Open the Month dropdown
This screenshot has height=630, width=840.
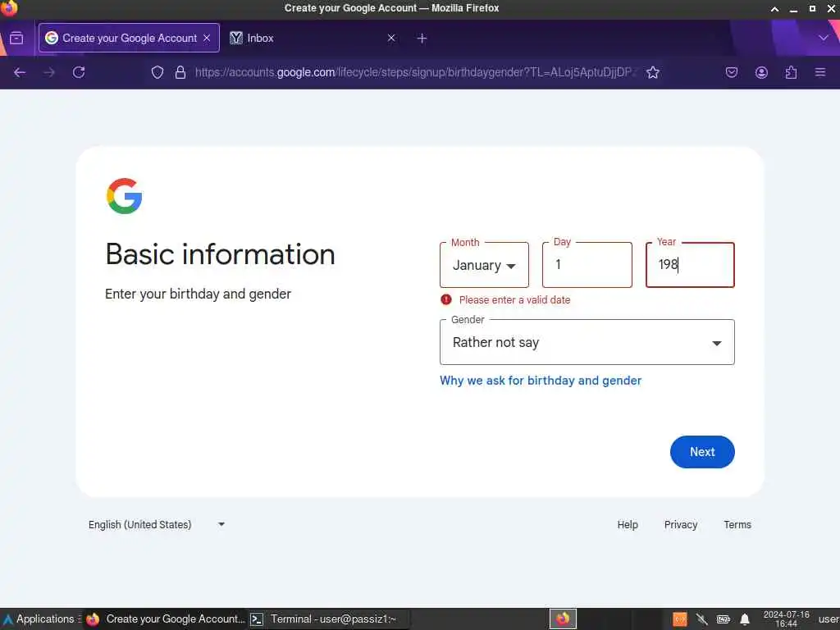pos(484,265)
